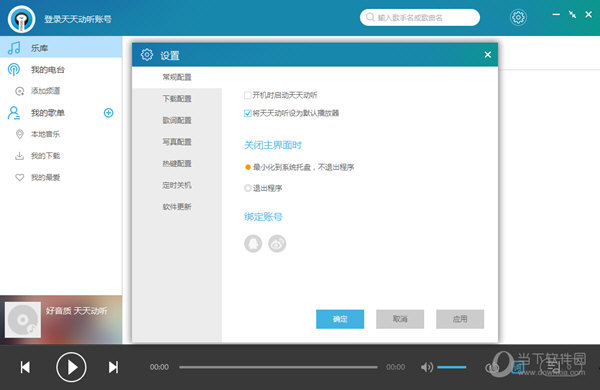The height and width of the screenshot is (390, 600).
Task: Click the user icon beside 我的歌单
Action: tap(14, 113)
